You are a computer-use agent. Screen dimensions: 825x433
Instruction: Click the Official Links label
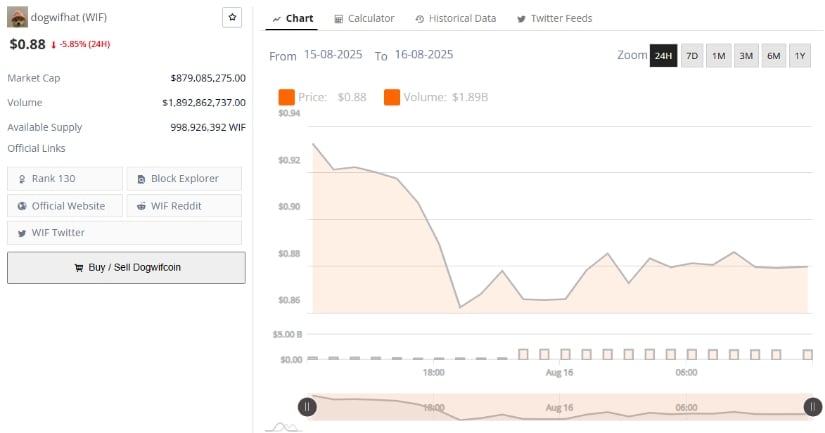click(36, 148)
